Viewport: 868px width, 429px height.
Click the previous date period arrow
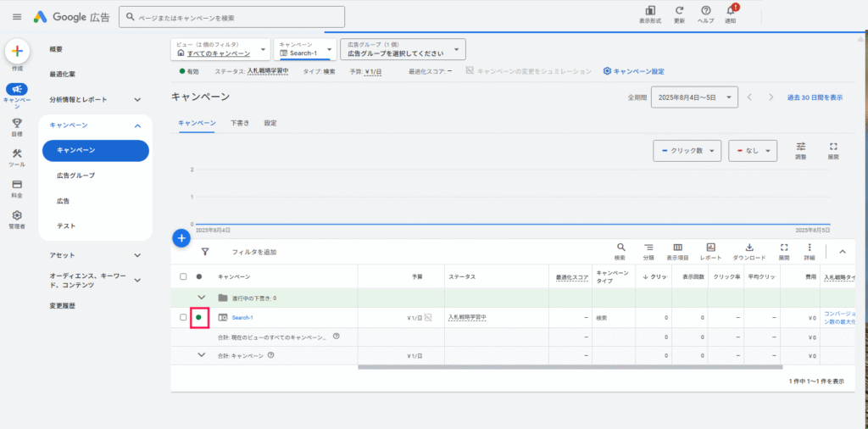point(749,97)
